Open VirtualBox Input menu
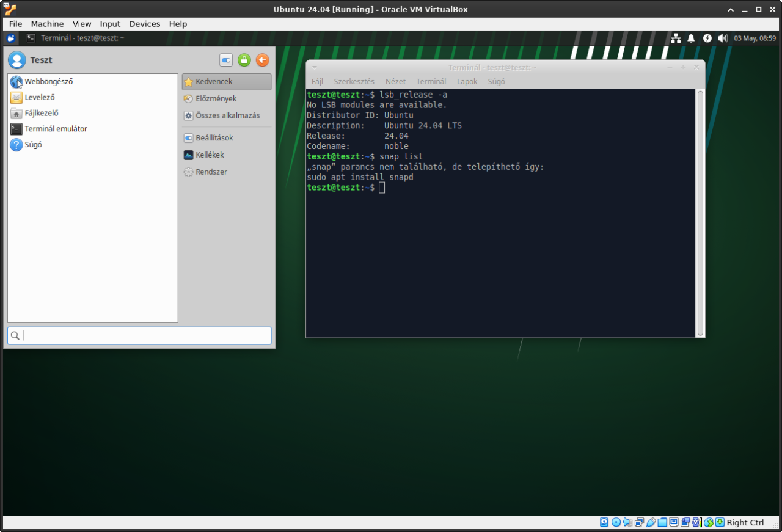This screenshot has width=782, height=532. [x=111, y=24]
